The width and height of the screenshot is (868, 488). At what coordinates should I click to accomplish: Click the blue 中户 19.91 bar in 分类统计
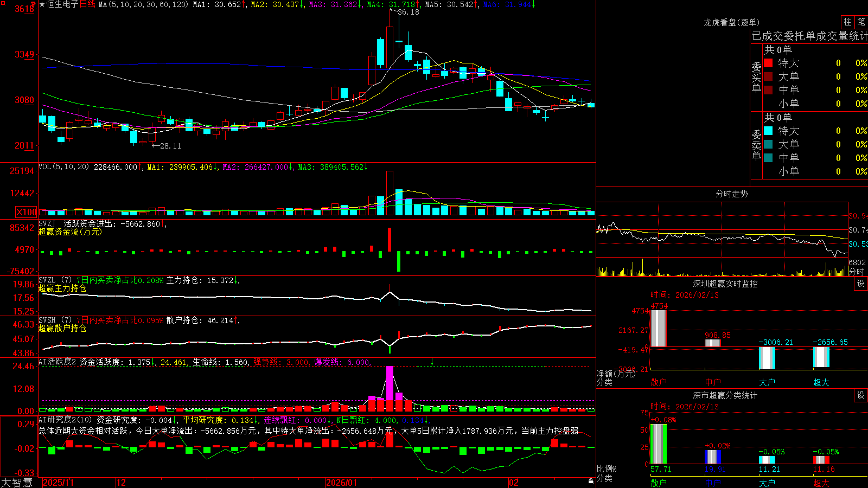point(712,457)
